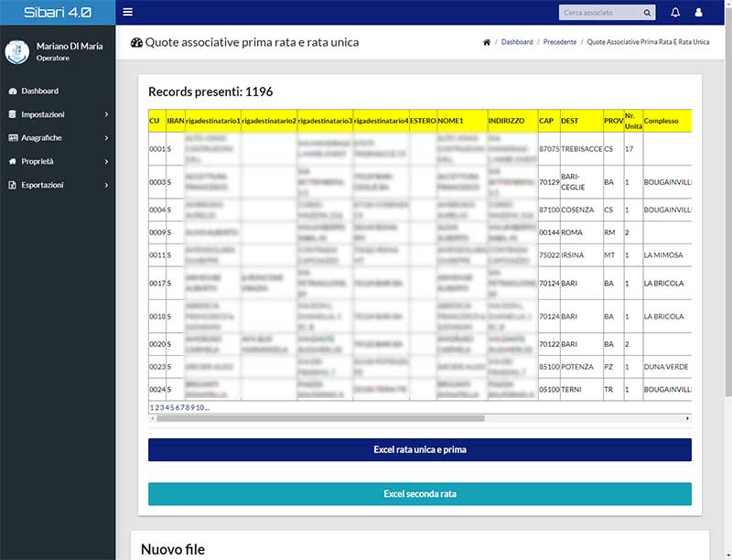Go to table page 2
The height and width of the screenshot is (560, 732).
tap(156, 407)
